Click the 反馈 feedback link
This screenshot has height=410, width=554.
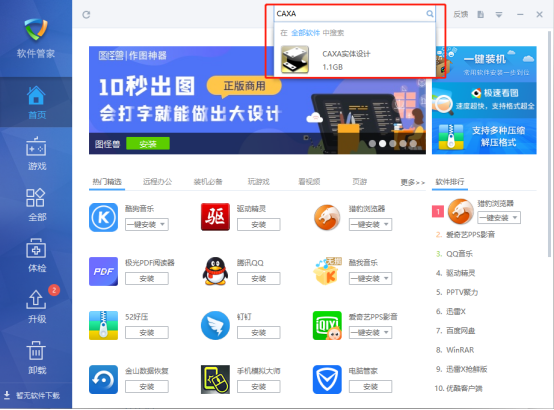tap(460, 14)
